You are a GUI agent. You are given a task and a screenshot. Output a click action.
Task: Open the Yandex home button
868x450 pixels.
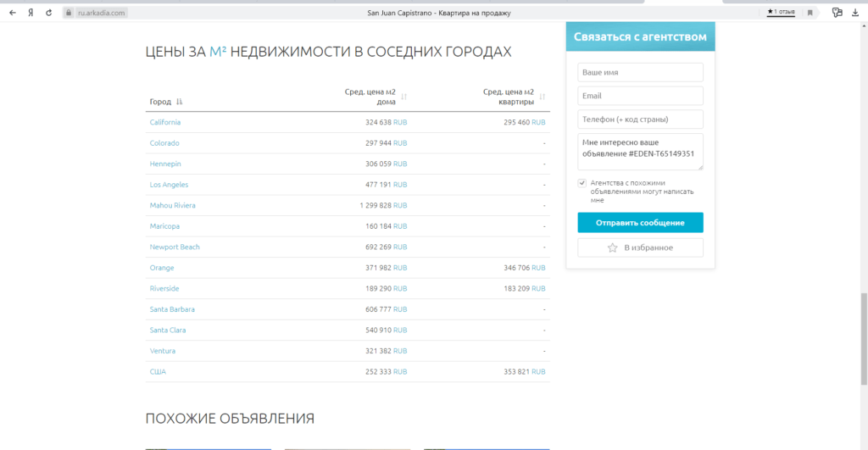click(31, 13)
